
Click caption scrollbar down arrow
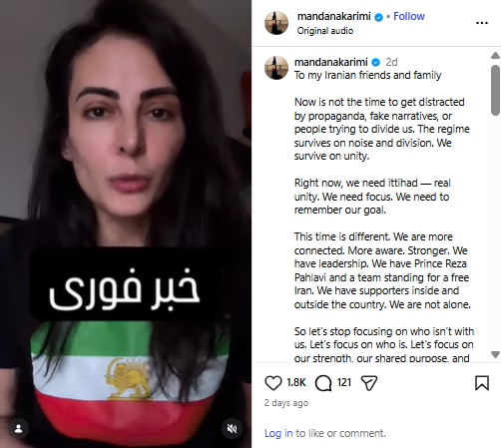click(495, 354)
